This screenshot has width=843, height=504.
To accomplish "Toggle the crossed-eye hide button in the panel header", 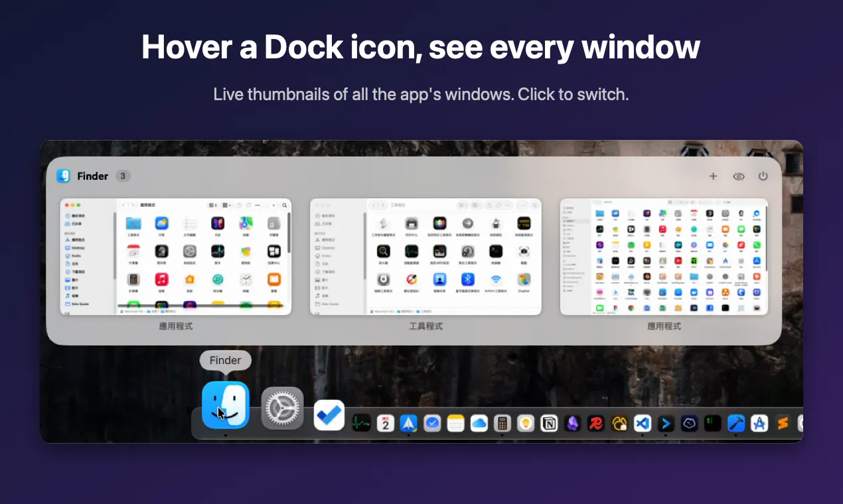I will click(738, 176).
